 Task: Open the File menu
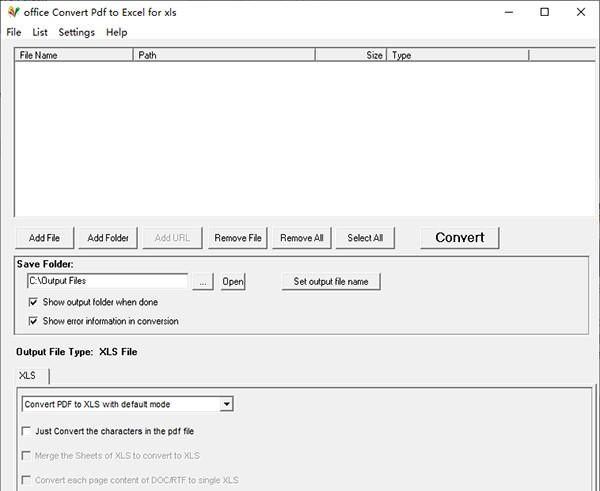[x=14, y=33]
